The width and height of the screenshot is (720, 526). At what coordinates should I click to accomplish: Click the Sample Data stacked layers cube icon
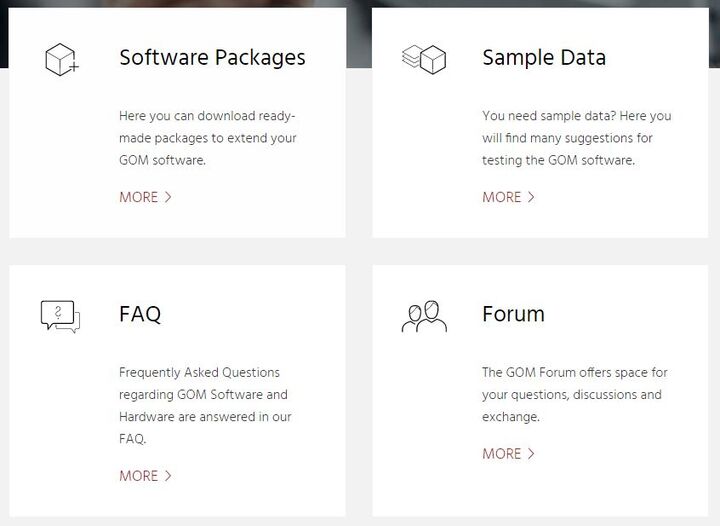coord(423,59)
